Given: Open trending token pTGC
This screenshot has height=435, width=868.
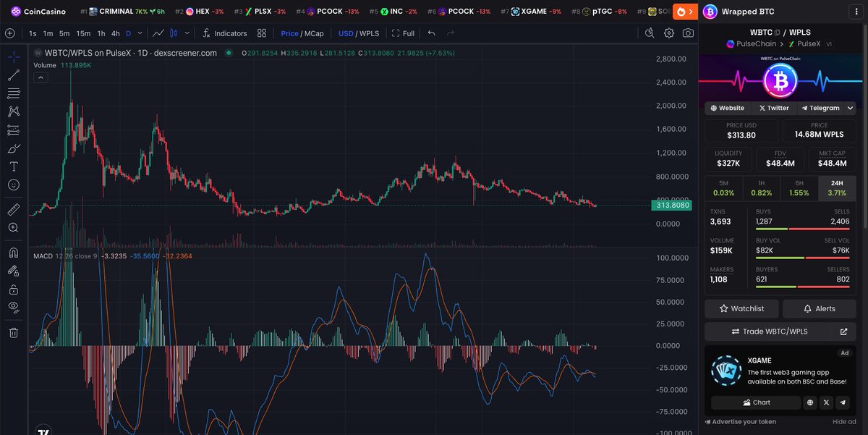Looking at the screenshot, I should 598,12.
